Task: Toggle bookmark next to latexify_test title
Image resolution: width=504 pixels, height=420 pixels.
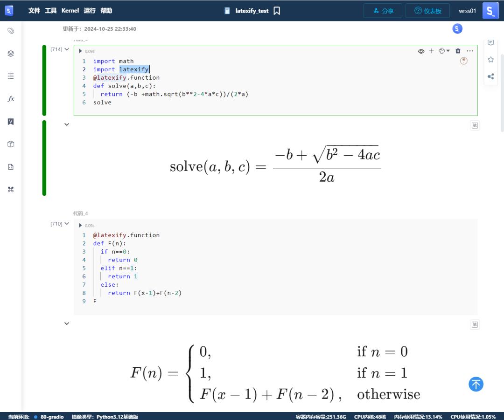Action: tap(277, 10)
